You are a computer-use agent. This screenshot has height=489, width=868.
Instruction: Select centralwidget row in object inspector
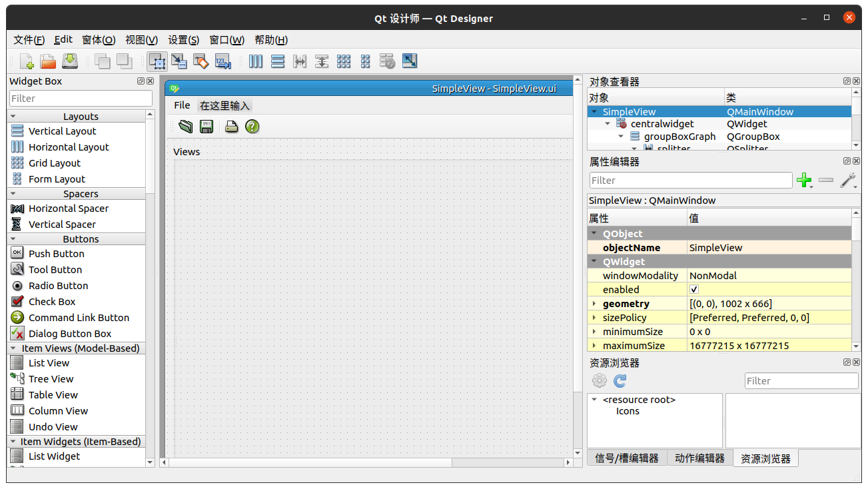pos(719,123)
